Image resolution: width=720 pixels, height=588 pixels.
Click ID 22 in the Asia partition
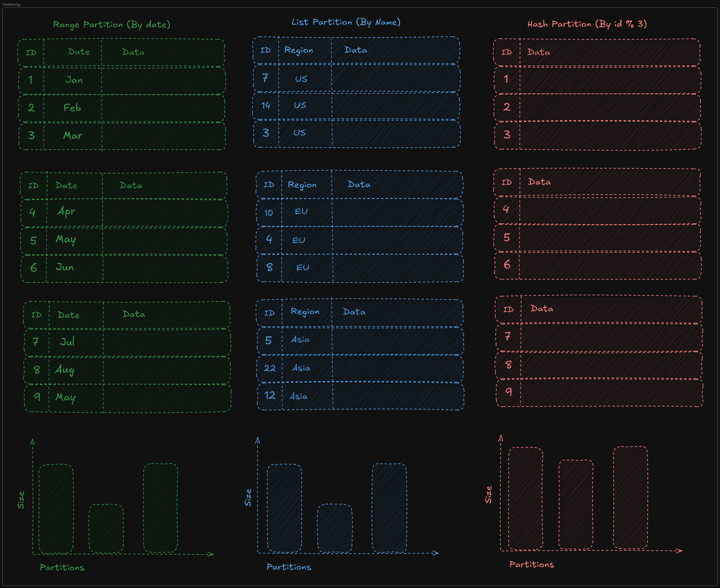coord(269,368)
